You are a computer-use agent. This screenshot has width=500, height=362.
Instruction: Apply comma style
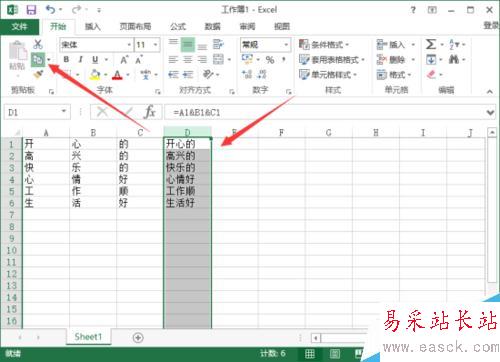point(284,60)
